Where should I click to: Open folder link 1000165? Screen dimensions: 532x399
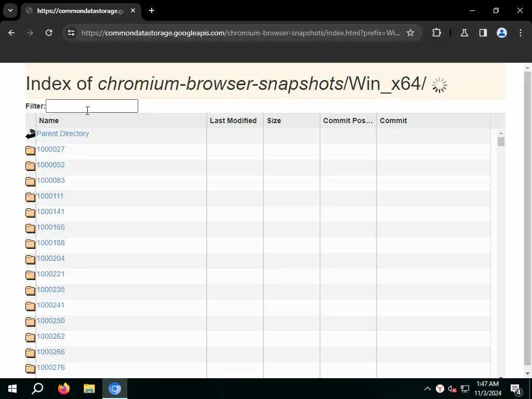point(50,228)
